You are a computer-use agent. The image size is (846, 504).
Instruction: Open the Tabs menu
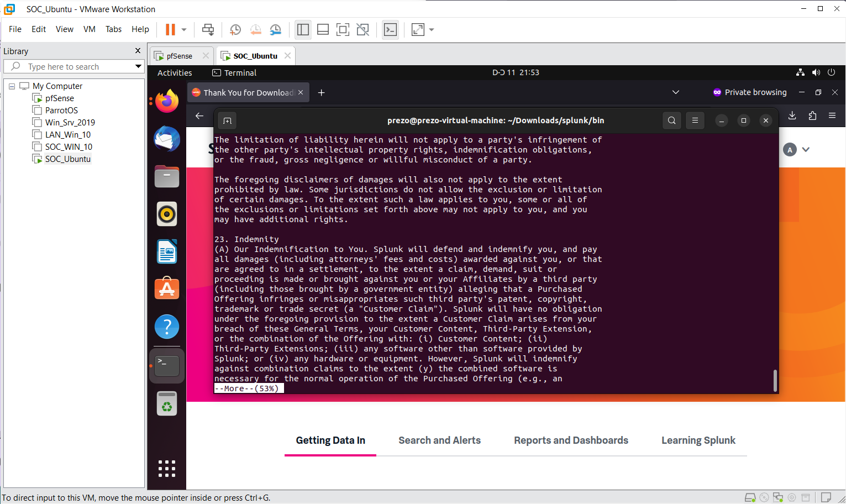coord(113,29)
